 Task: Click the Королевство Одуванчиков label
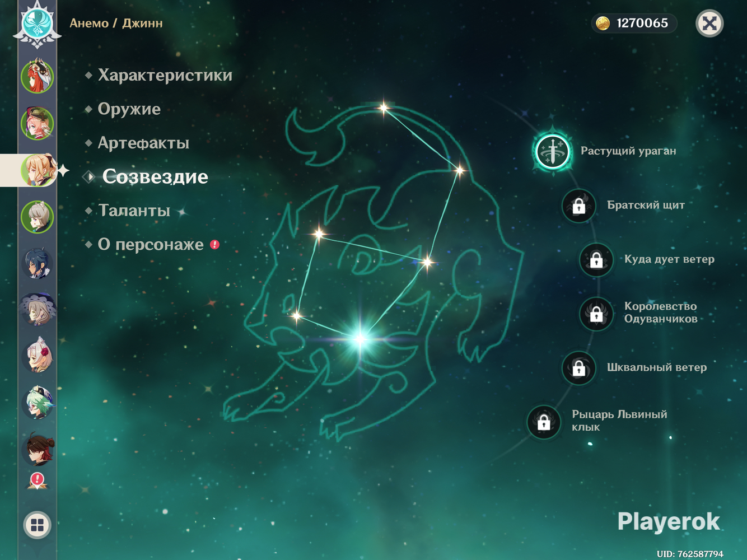point(661,312)
